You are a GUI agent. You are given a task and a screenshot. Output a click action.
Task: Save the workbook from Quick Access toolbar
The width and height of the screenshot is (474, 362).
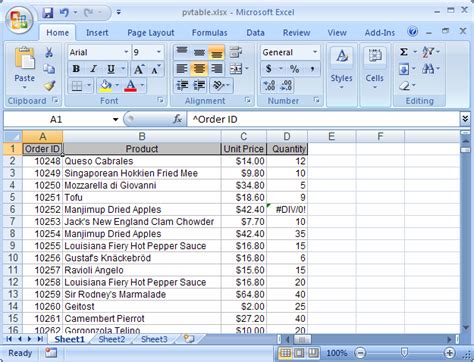[x=48, y=13]
